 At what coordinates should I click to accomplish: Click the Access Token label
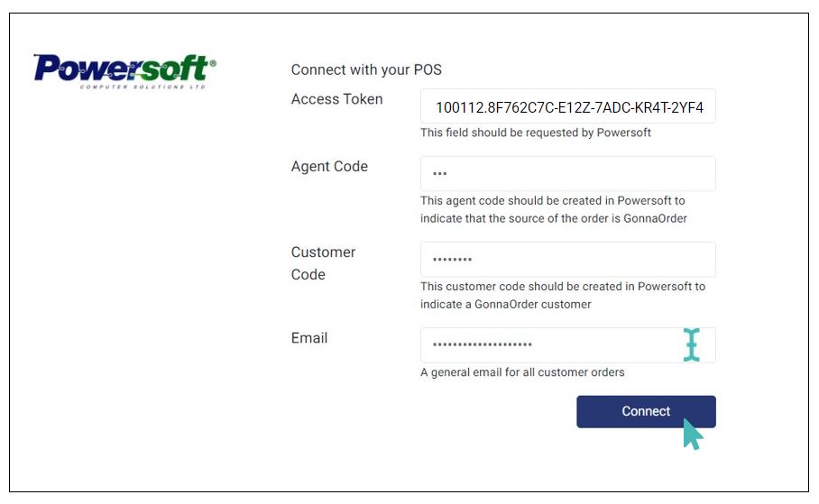click(337, 98)
